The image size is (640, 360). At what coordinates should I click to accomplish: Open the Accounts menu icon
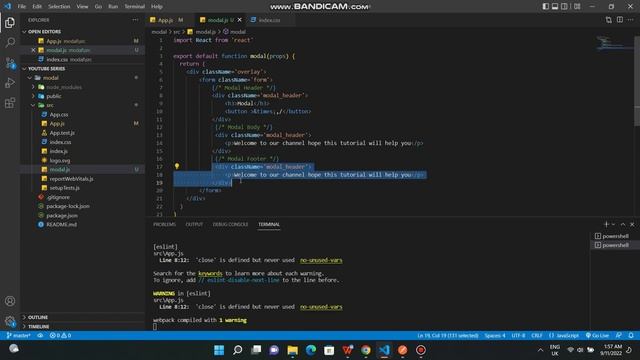(10, 301)
